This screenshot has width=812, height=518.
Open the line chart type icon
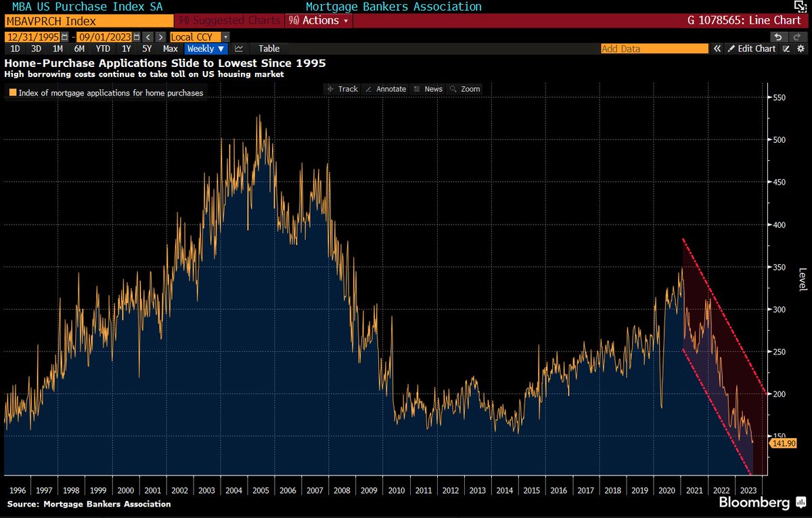click(239, 48)
